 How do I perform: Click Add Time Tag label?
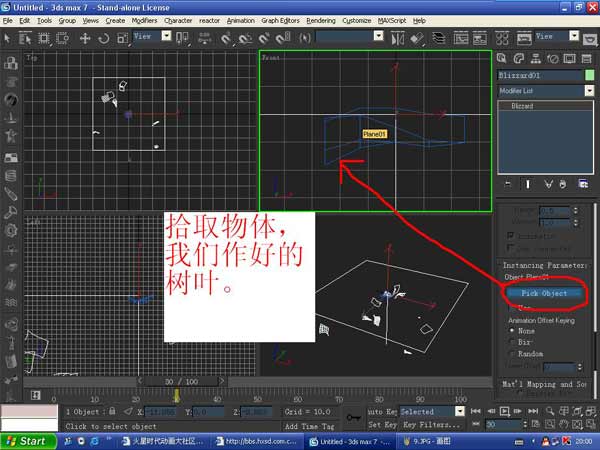pyautogui.click(x=310, y=426)
